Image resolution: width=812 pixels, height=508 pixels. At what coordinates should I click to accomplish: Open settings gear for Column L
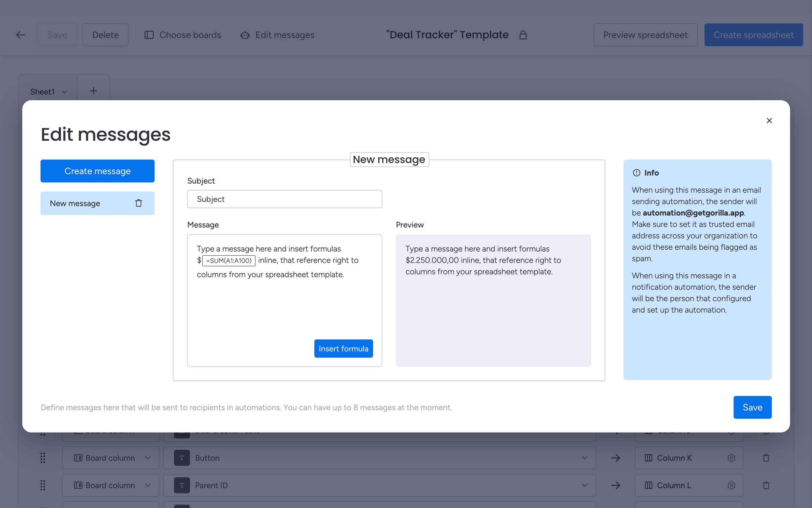click(731, 485)
